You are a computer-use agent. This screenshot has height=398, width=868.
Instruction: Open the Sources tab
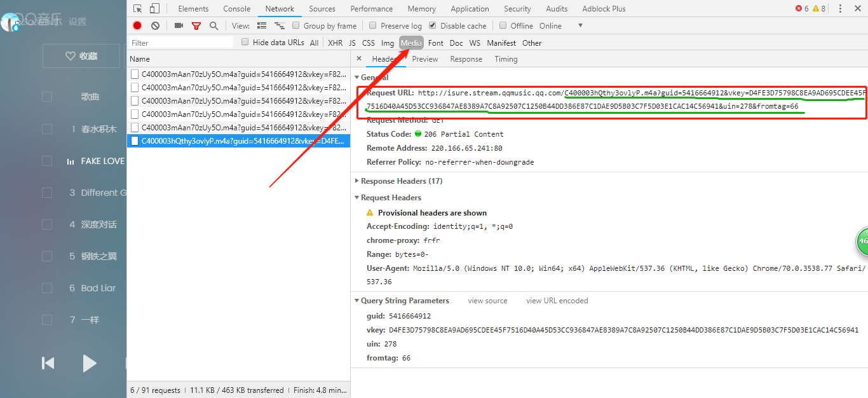[x=322, y=9]
